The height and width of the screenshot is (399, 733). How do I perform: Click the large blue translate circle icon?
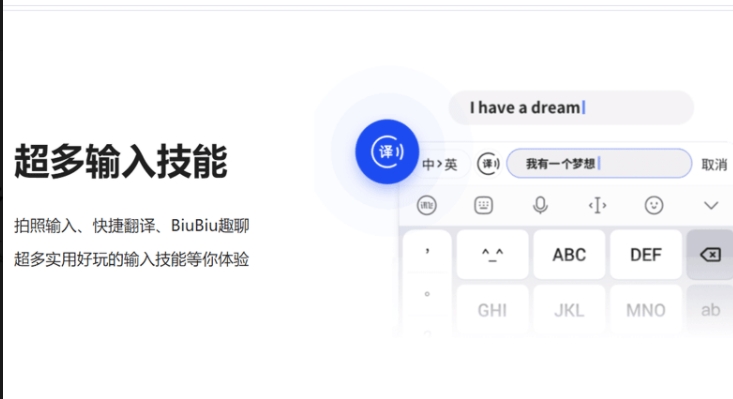[x=387, y=152]
